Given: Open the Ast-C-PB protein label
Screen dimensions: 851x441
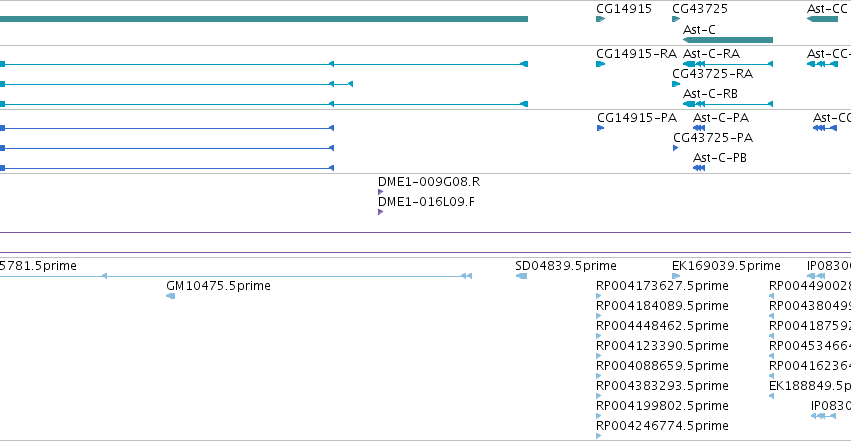Looking at the screenshot, I should [720, 158].
